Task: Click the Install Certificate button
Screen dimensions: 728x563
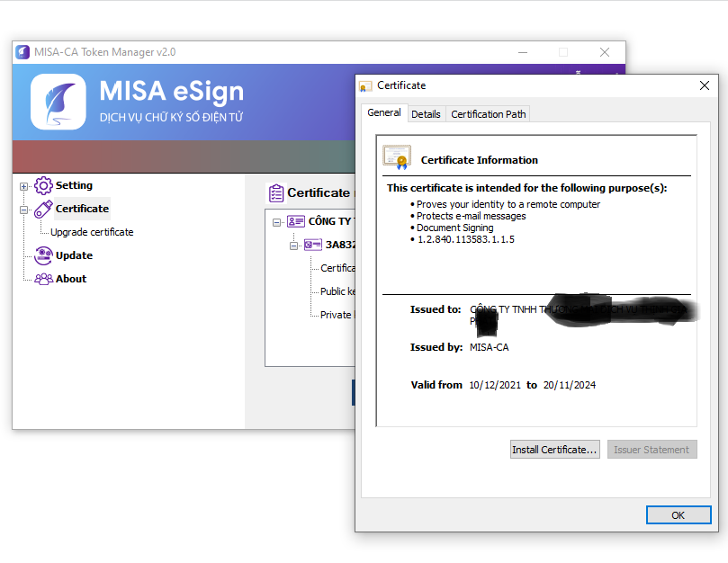Action: coord(555,450)
